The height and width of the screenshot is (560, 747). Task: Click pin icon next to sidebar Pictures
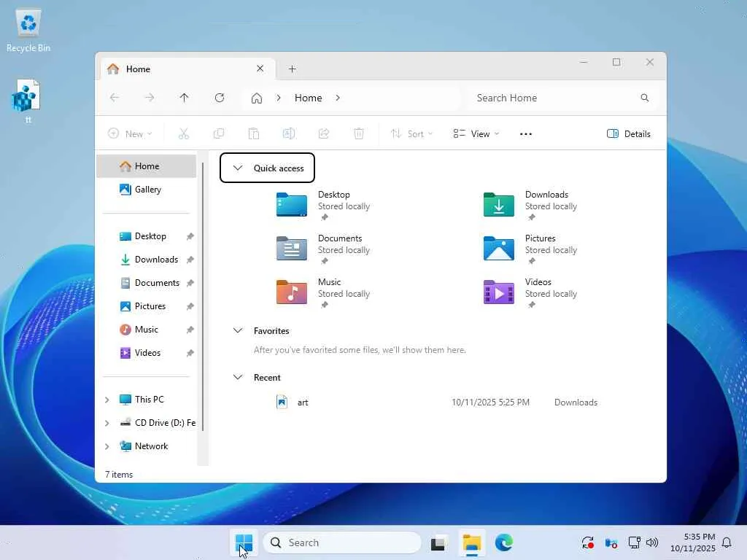[190, 307]
